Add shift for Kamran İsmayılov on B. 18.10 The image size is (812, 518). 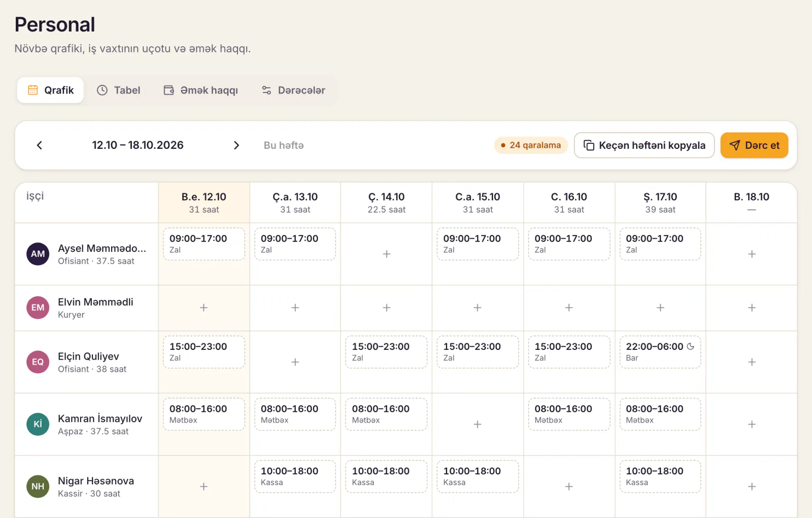click(x=752, y=424)
